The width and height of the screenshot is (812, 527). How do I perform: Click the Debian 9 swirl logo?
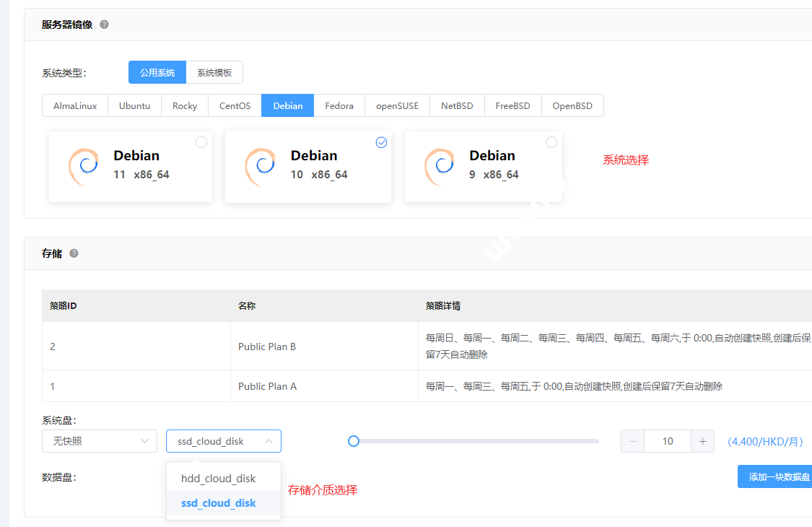pos(440,165)
